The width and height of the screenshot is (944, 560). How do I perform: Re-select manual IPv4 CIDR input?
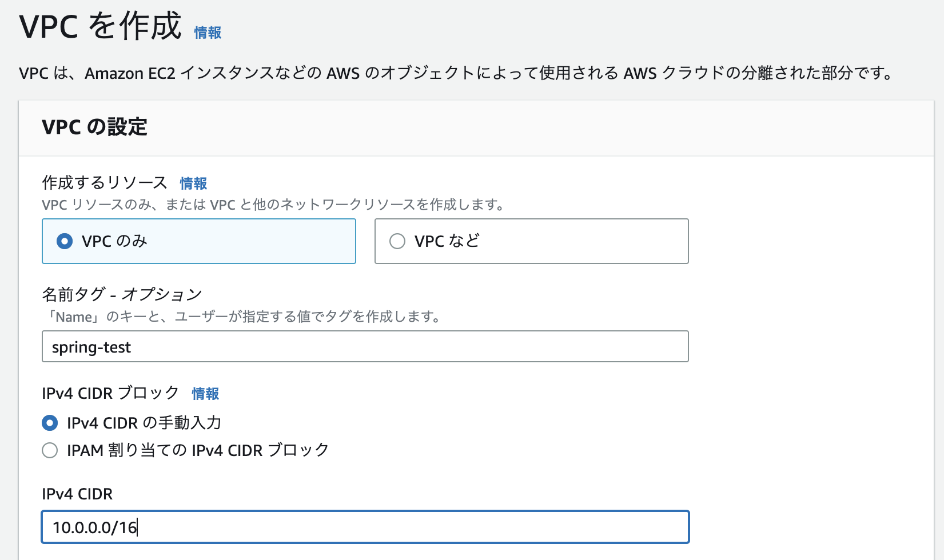point(50,423)
